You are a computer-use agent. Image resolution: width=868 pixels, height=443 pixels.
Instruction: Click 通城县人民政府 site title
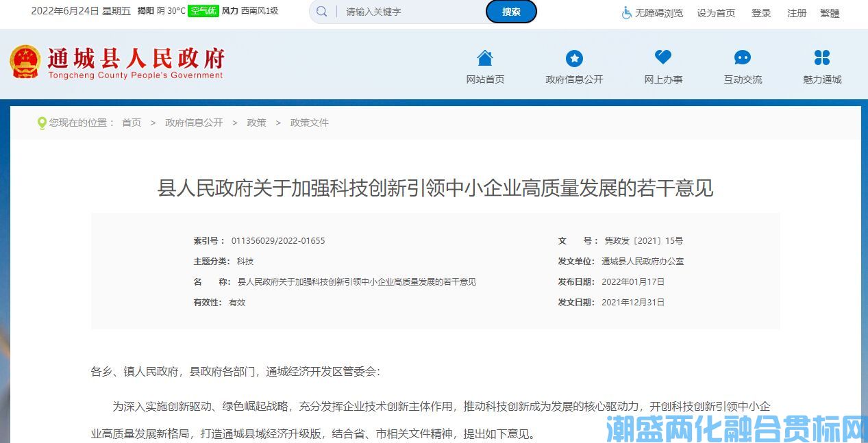tap(136, 58)
